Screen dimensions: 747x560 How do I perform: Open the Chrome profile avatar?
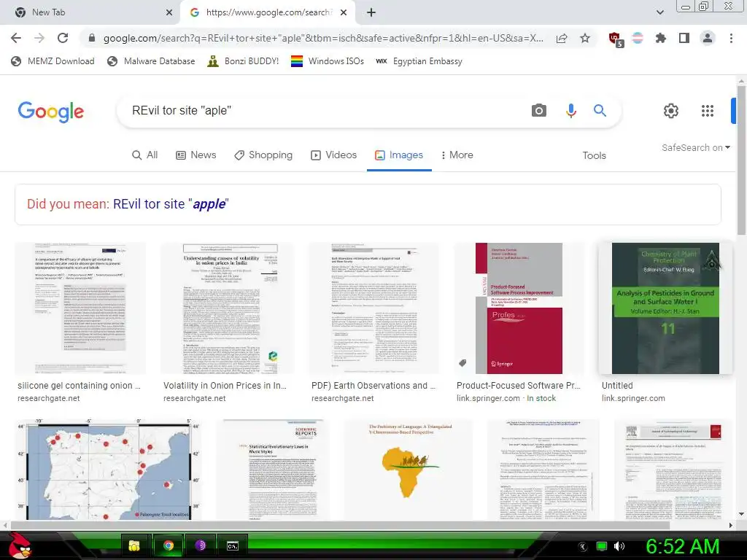(x=708, y=38)
